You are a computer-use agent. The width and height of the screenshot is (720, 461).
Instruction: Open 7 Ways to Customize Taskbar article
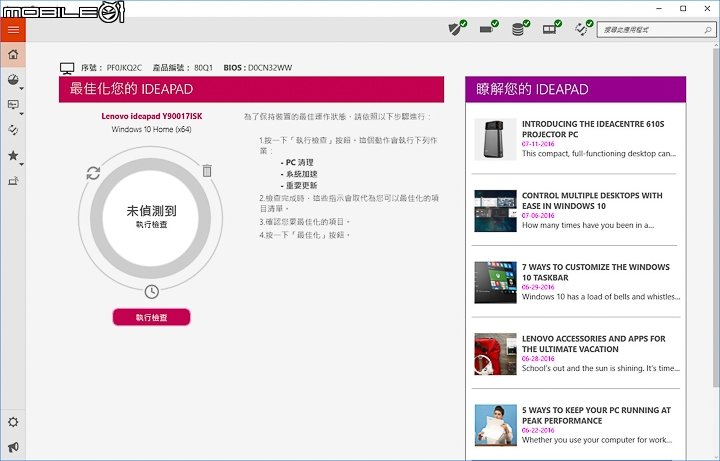(596, 272)
